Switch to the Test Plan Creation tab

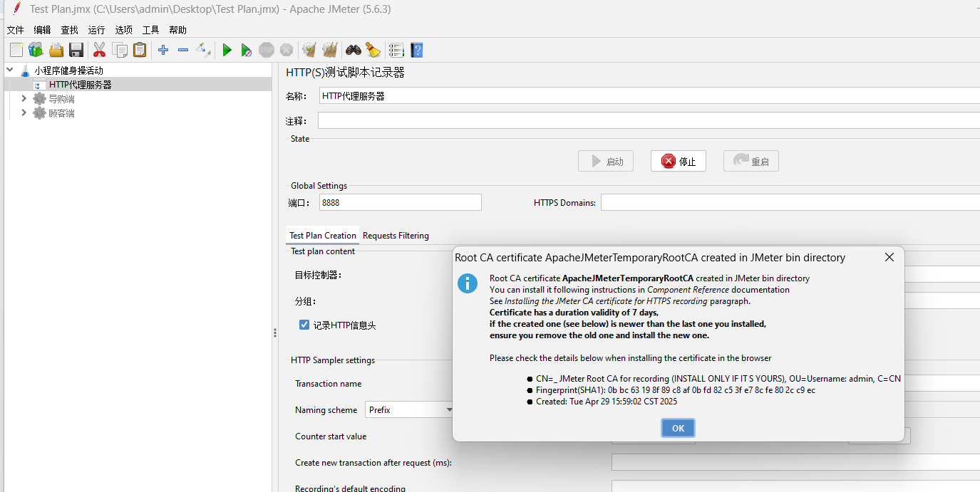click(323, 236)
